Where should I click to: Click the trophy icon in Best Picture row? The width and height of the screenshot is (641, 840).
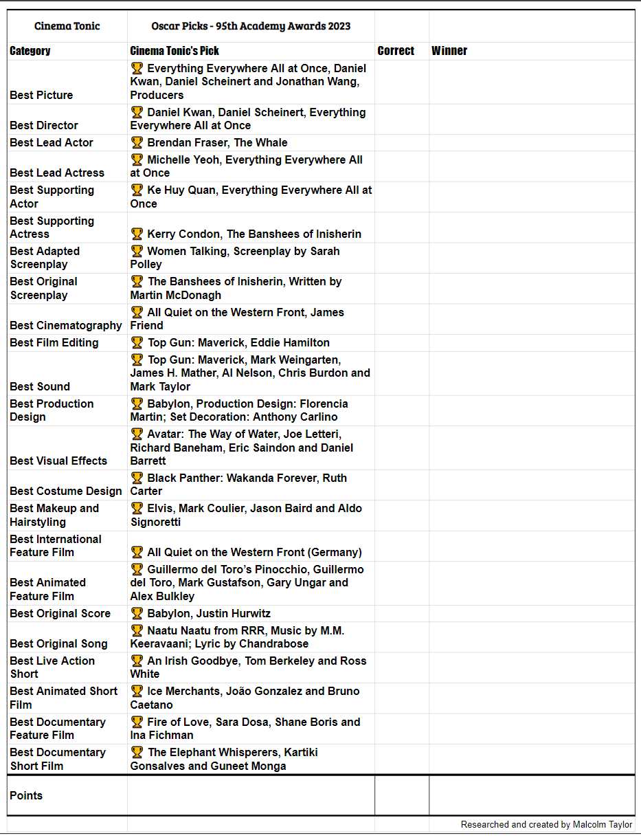(x=137, y=68)
